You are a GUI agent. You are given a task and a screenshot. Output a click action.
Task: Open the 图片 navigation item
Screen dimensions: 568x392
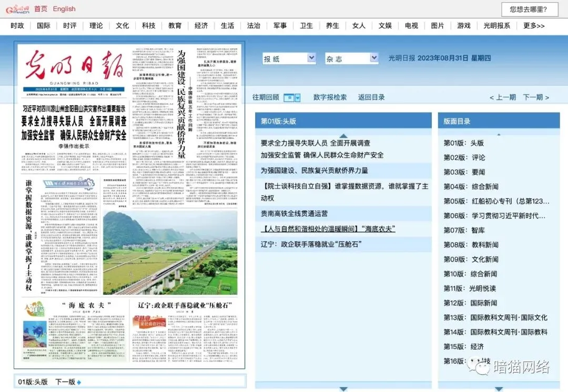(437, 26)
